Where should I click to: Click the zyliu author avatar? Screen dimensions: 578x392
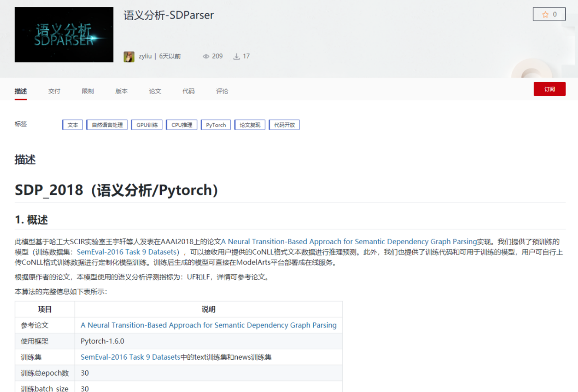click(x=129, y=57)
